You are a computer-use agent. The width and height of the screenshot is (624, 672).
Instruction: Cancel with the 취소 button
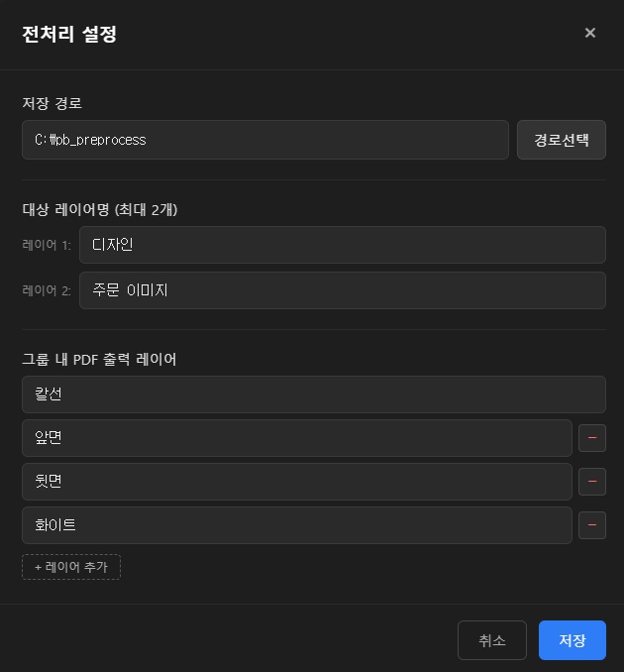(491, 640)
